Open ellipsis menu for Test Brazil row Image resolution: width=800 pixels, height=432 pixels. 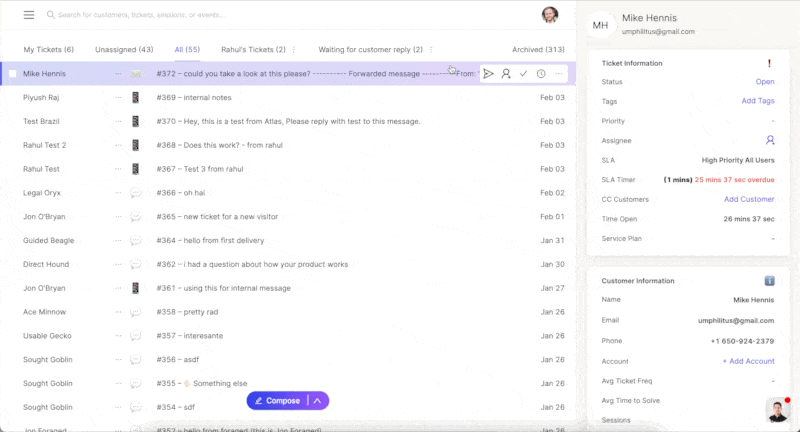pos(118,121)
